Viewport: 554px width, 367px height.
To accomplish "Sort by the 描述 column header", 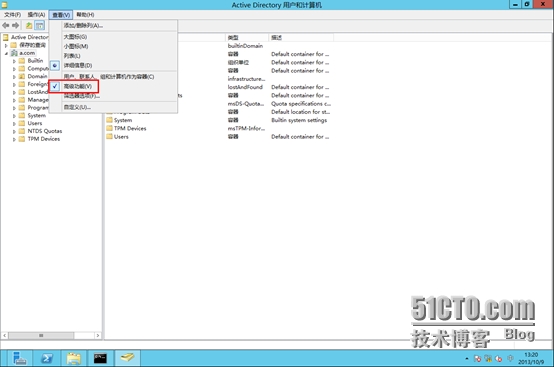I will [301, 37].
